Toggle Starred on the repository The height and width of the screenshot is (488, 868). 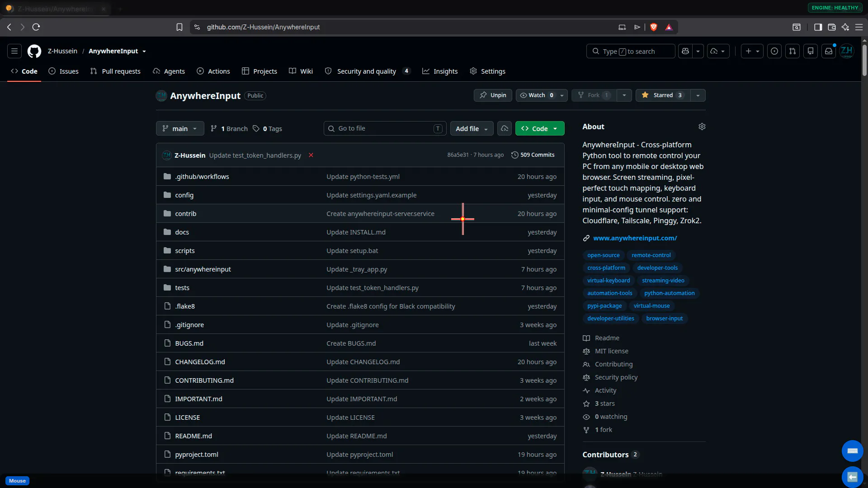663,95
